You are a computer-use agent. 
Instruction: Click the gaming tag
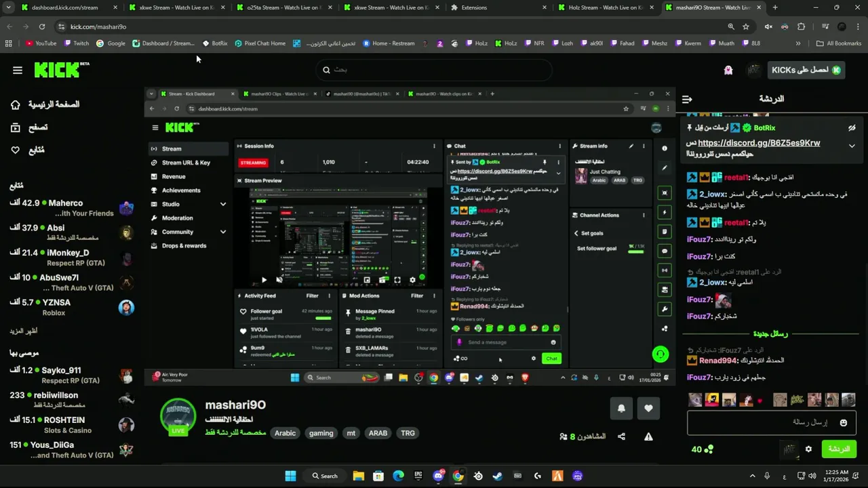(x=321, y=433)
